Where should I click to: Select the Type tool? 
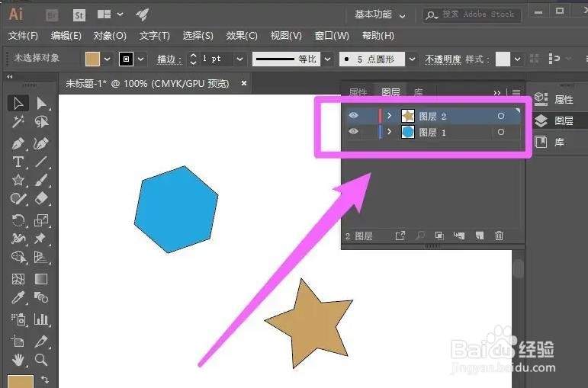pyautogui.click(x=18, y=162)
